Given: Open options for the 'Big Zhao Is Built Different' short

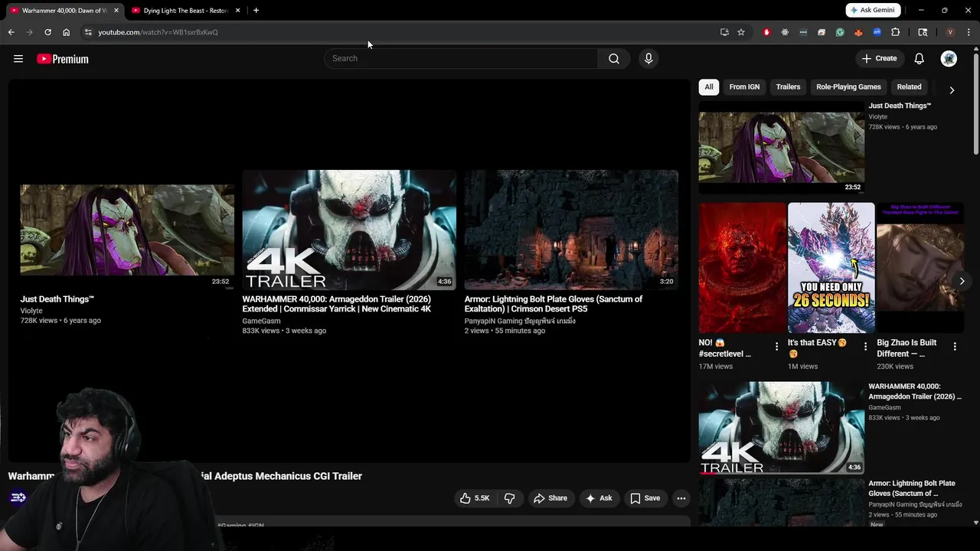Looking at the screenshot, I should click(954, 347).
